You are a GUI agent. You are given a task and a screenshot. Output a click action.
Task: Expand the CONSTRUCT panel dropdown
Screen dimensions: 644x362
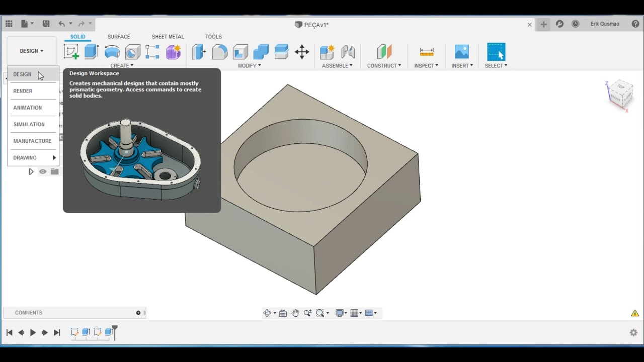[384, 65]
